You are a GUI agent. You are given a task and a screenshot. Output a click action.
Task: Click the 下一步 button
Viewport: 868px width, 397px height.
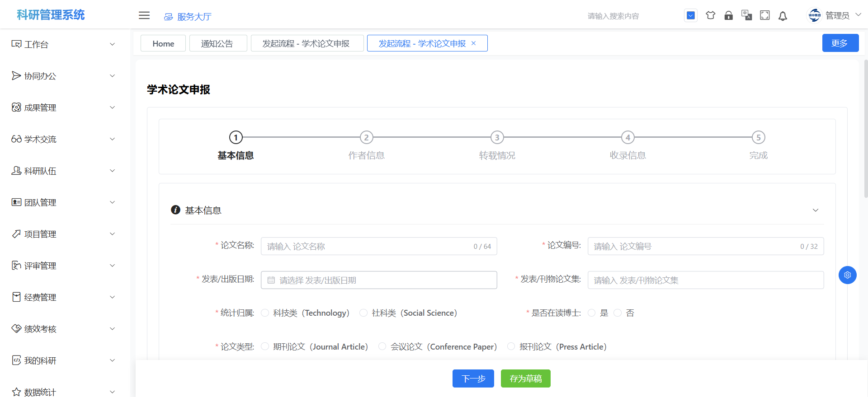[x=473, y=378]
